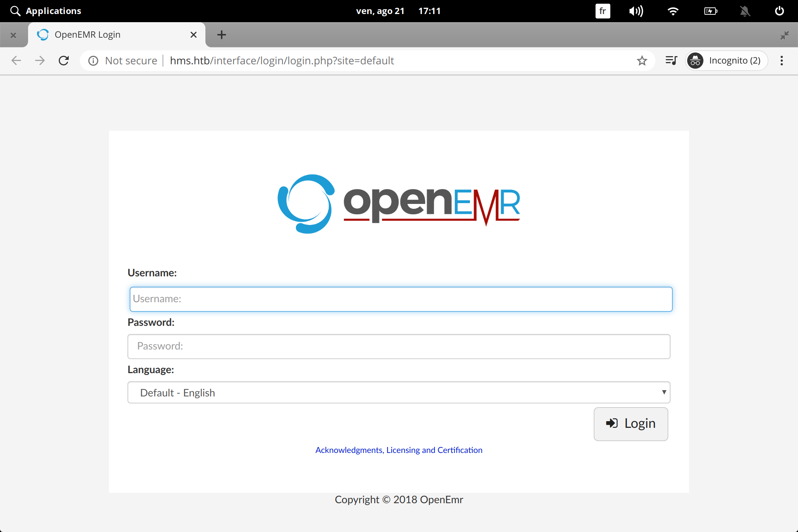Screen dimensions: 798x532
Task: Click the browser forward arrow
Action: [x=40, y=61]
